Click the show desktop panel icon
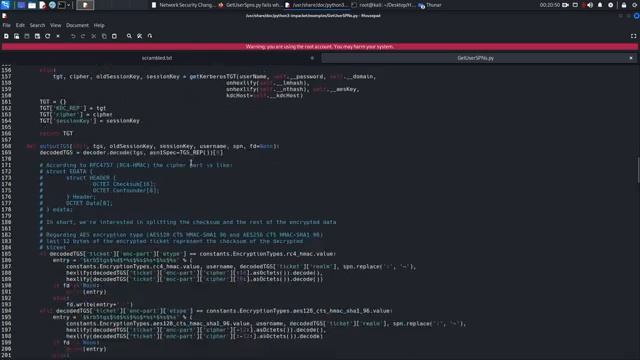Screen dimensions: 640x360 pos(21,5)
